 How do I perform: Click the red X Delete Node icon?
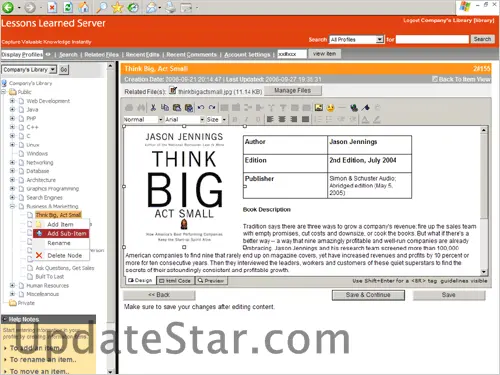(39, 256)
